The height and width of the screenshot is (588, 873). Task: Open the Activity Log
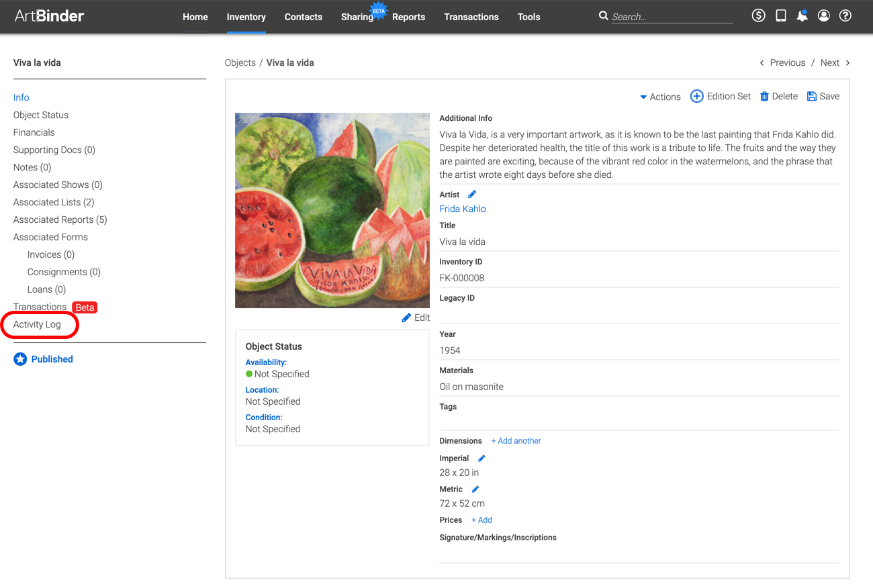click(x=37, y=324)
